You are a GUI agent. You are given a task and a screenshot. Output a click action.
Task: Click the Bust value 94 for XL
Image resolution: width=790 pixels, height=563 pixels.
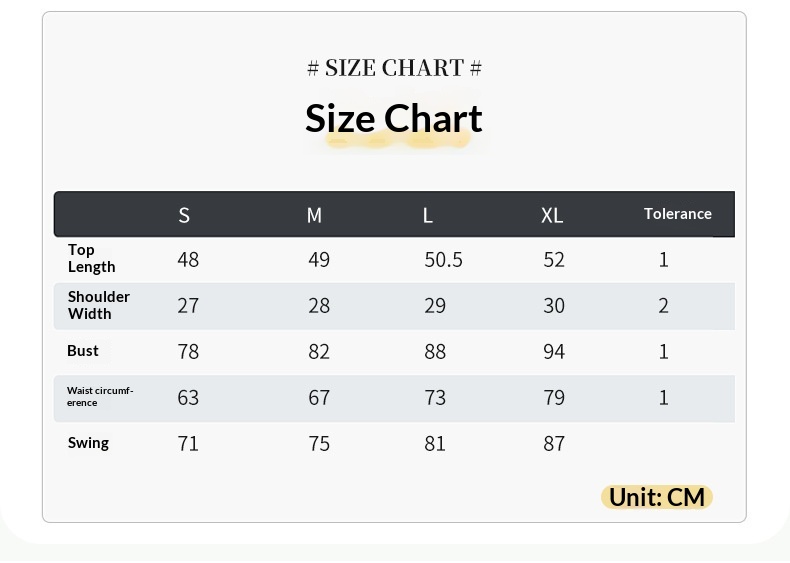[554, 351]
